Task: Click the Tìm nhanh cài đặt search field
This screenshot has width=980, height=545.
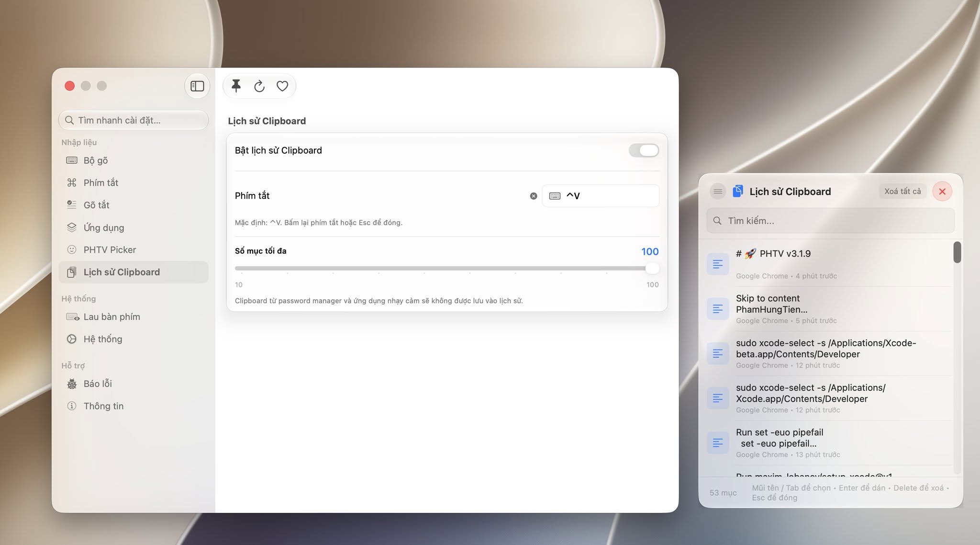Action: (x=134, y=120)
